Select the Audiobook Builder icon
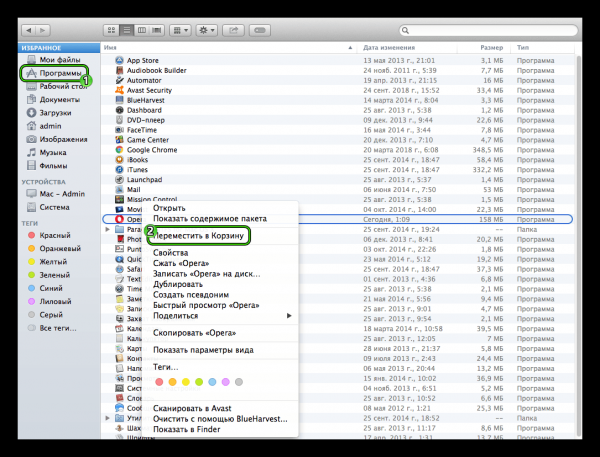The height and width of the screenshot is (457, 600). pos(119,70)
